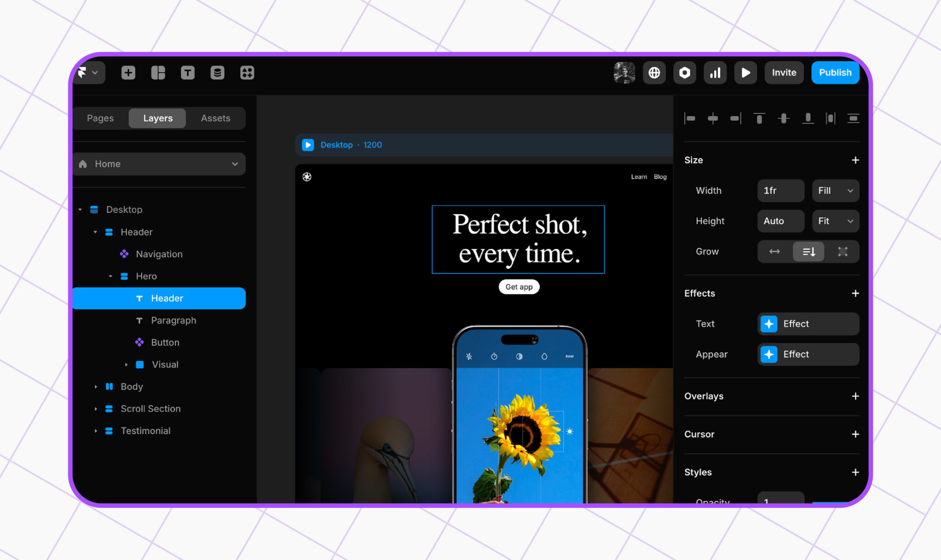The image size is (941, 560).
Task: Open the Insert panel with the plus icon
Action: [x=128, y=72]
